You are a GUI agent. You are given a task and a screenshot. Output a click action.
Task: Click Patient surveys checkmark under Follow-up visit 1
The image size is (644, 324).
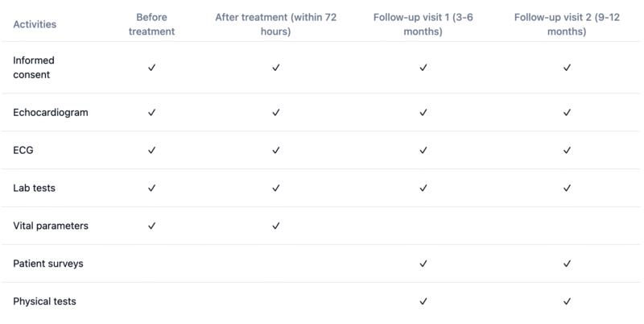(x=423, y=264)
